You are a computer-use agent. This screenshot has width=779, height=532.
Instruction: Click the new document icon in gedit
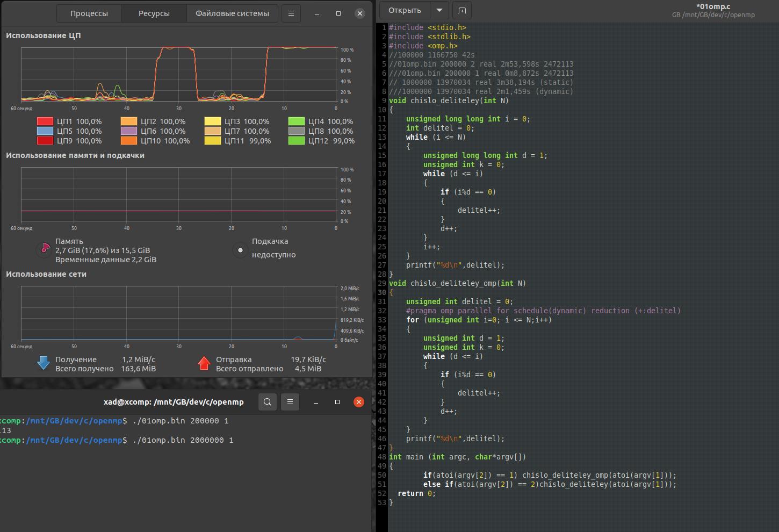coord(462,10)
